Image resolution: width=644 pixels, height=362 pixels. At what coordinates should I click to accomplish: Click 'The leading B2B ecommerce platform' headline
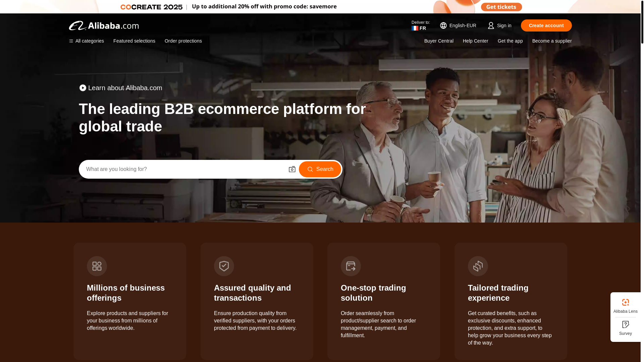point(222,118)
